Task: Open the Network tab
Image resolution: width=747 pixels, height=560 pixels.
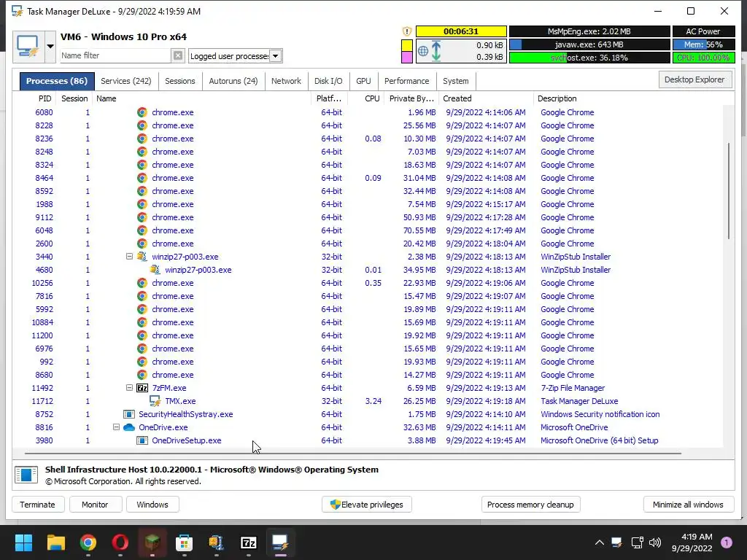Action: coord(286,81)
